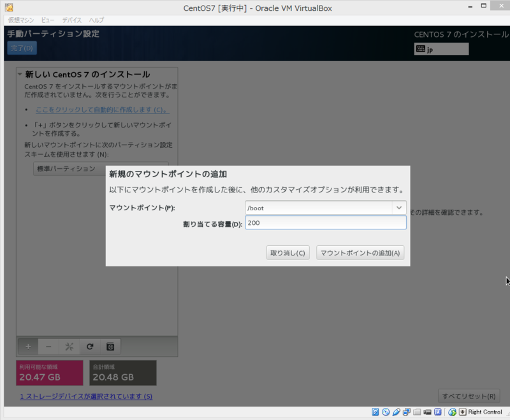Open partition settings with the wrench icon
Screen dimensions: 510x420
69,346
